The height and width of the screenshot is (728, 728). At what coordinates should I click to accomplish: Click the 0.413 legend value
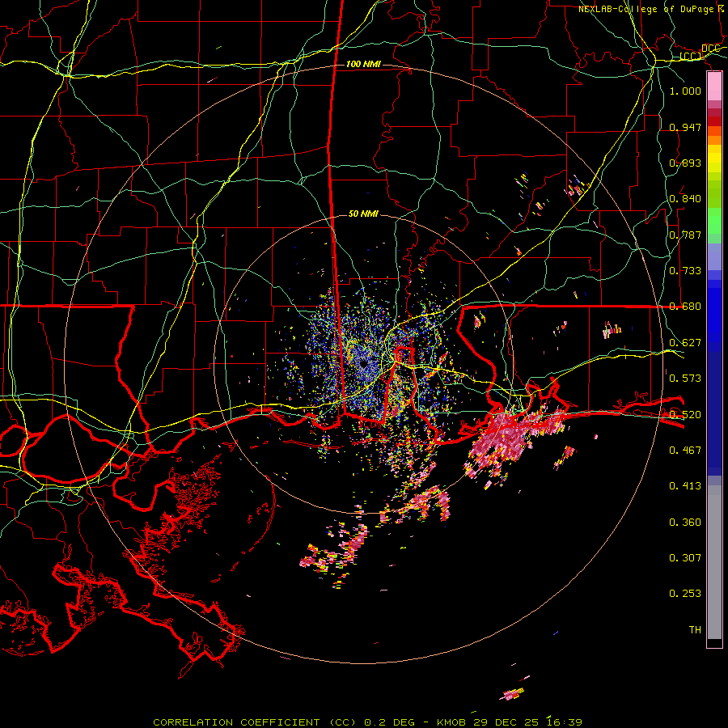click(685, 486)
